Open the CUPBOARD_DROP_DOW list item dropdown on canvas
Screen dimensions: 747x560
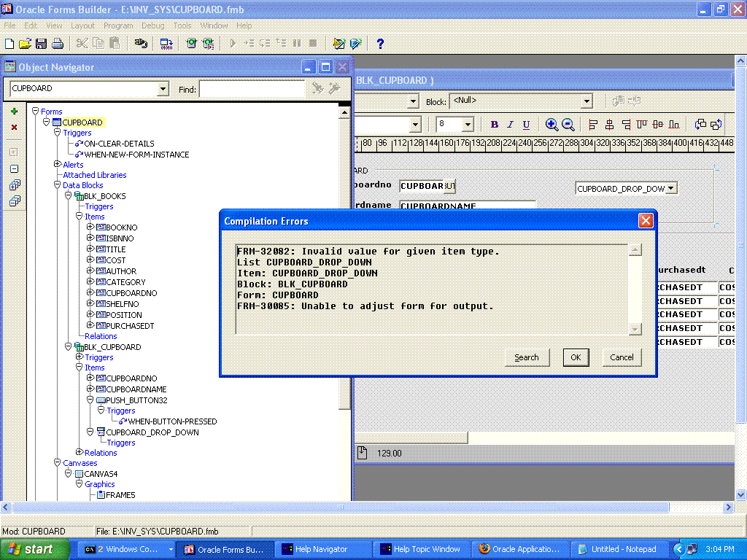[671, 189]
